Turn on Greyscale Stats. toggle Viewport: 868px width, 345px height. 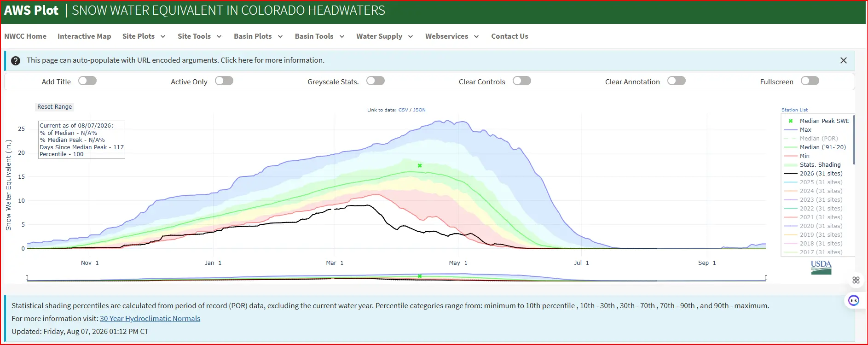click(x=376, y=81)
